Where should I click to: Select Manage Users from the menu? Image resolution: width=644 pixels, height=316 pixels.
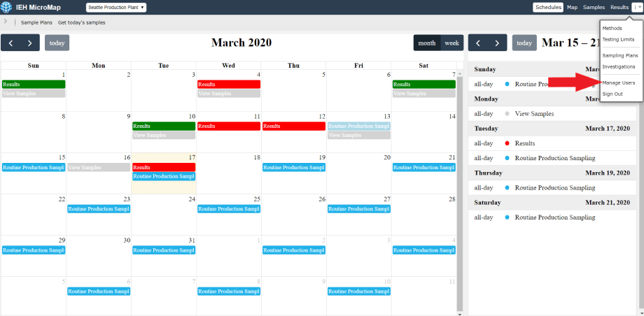619,82
